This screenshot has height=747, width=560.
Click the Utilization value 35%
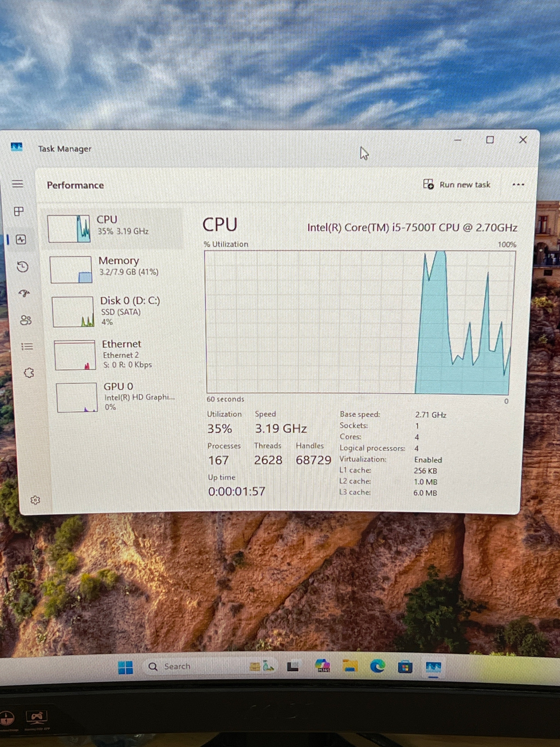pos(219,429)
